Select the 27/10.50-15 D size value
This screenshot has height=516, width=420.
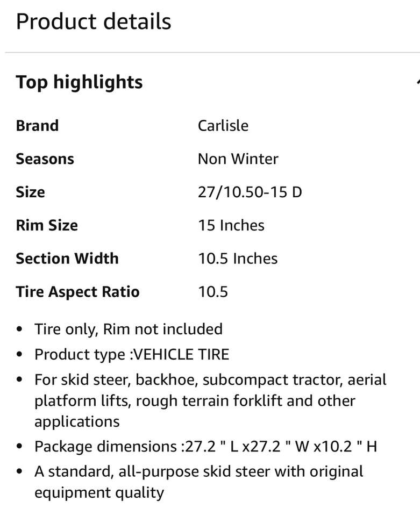coord(250,192)
